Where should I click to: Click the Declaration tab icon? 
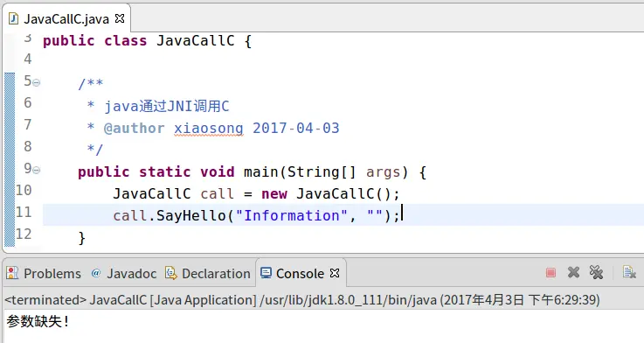tap(170, 273)
